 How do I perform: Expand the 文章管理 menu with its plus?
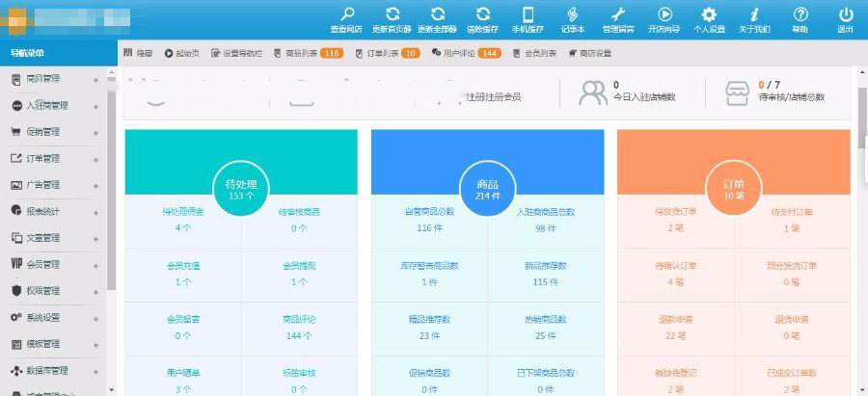click(95, 240)
